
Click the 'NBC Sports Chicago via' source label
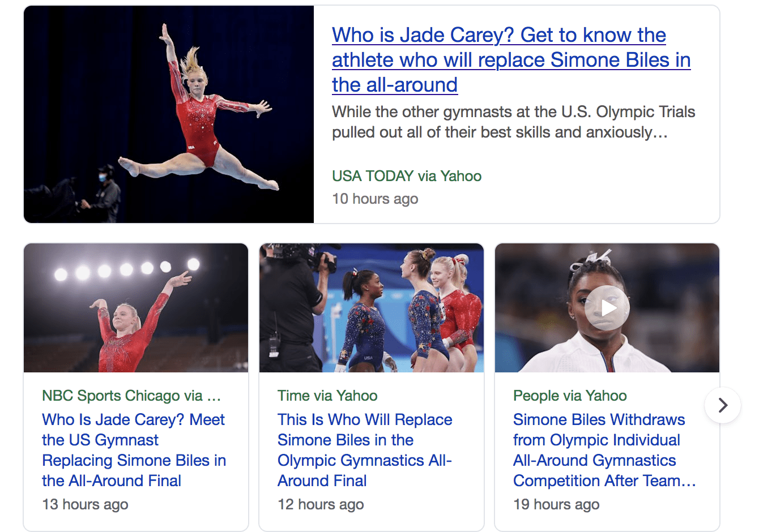(131, 396)
